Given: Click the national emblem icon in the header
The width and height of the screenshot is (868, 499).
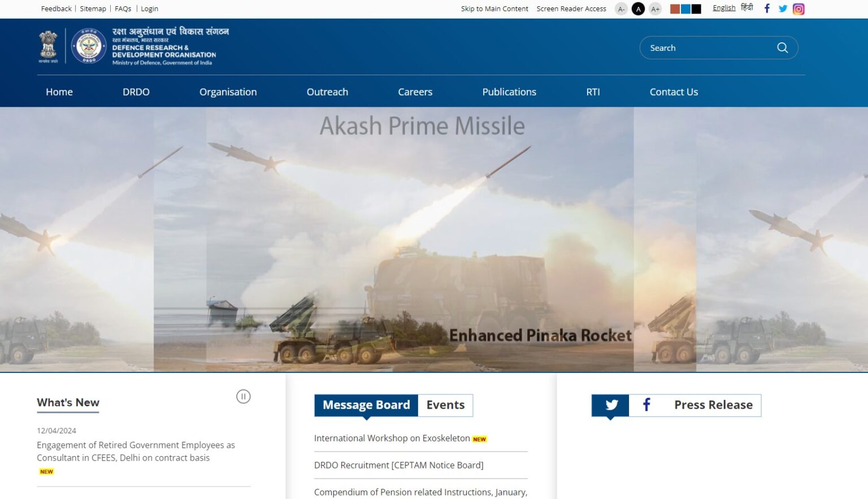Looking at the screenshot, I should (49, 46).
